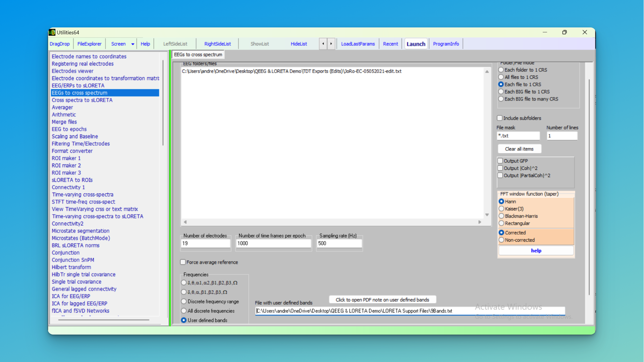Select Cross spectra to sLORETA in list

pyautogui.click(x=82, y=100)
